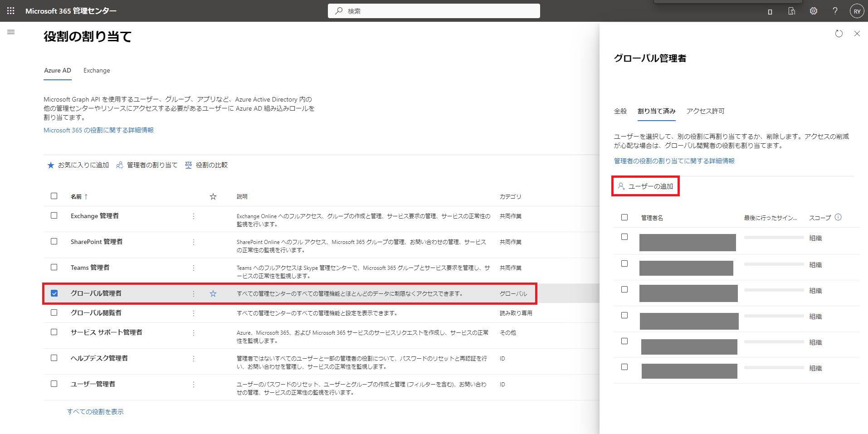Click the favorite star on グローバル管理者 row
868x434 pixels.
(213, 293)
